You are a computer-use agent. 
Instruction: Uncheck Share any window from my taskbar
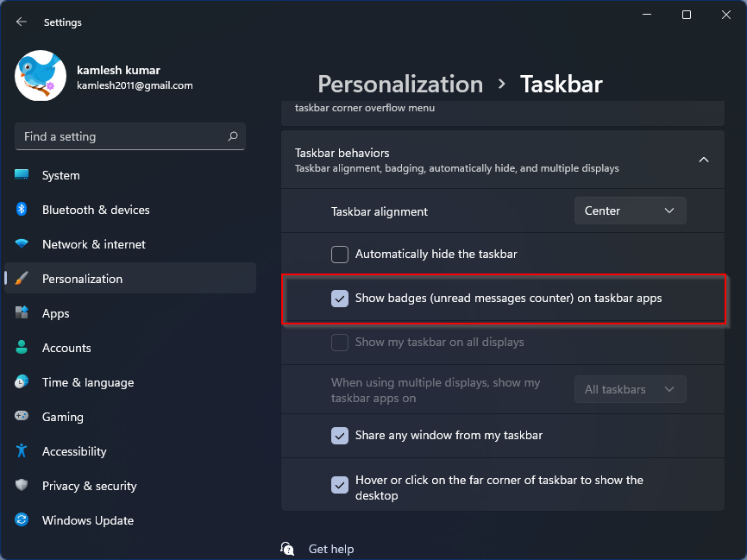[340, 436]
